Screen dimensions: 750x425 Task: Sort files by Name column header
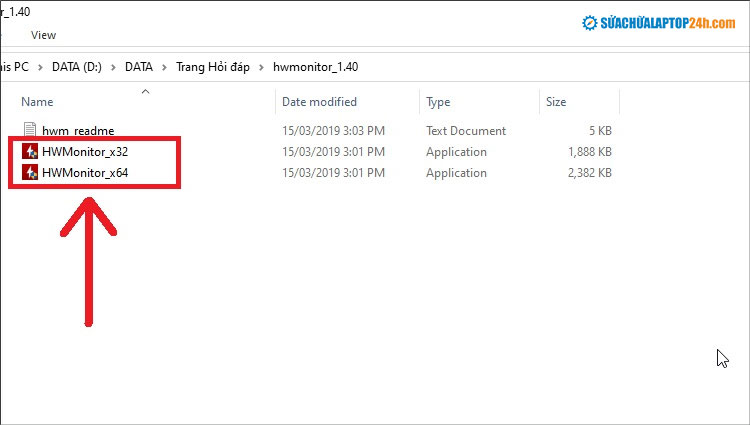click(x=37, y=102)
